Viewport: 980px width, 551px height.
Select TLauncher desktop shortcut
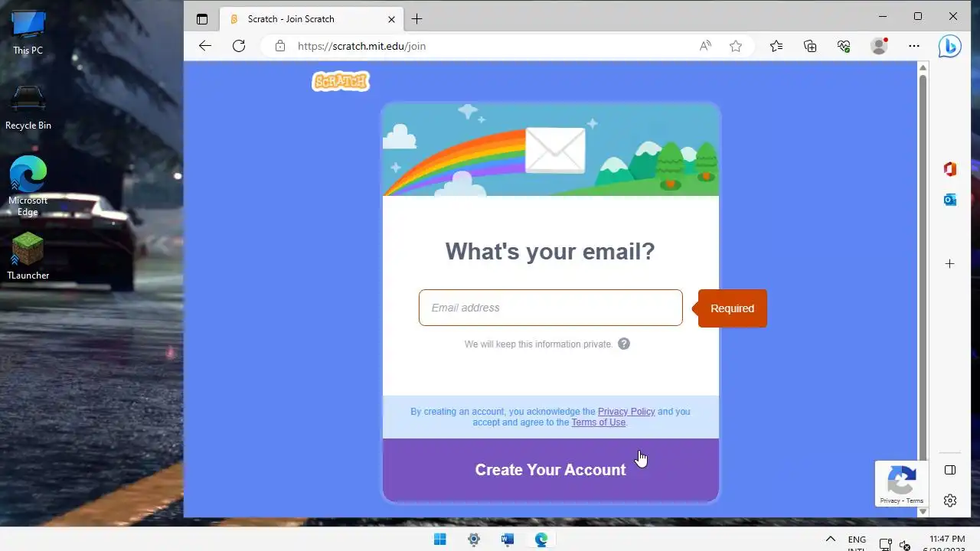pos(28,256)
